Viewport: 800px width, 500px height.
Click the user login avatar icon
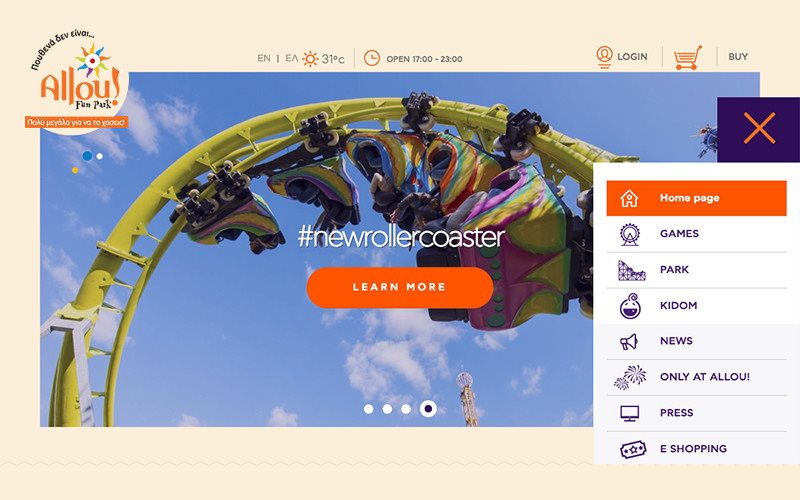pyautogui.click(x=604, y=57)
